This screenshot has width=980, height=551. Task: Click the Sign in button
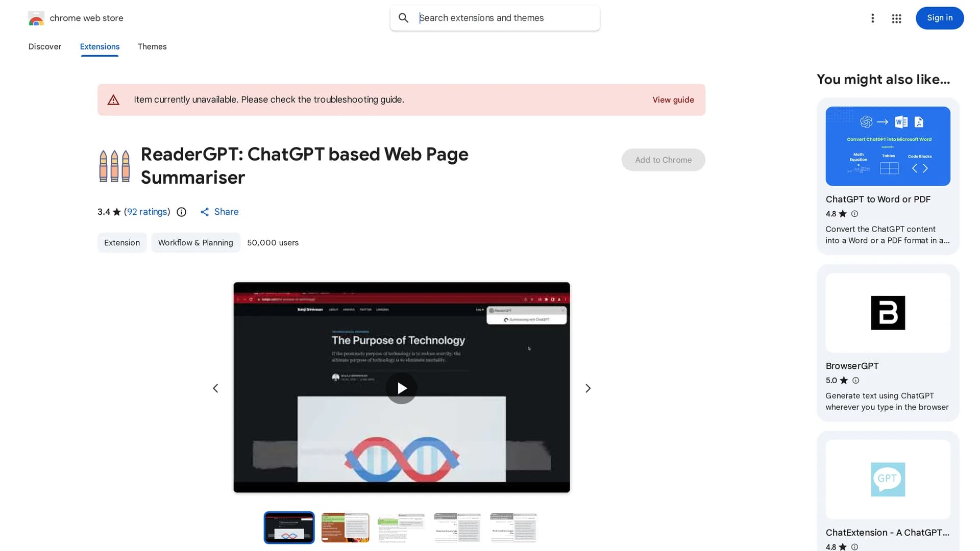(939, 18)
